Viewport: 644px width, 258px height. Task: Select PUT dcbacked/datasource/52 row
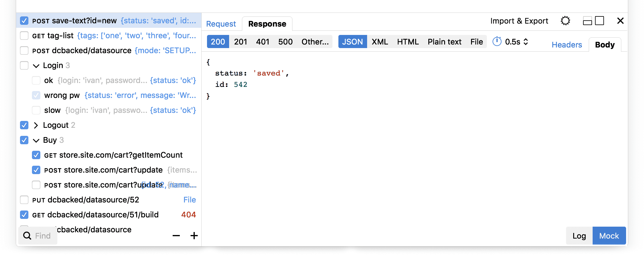109,200
